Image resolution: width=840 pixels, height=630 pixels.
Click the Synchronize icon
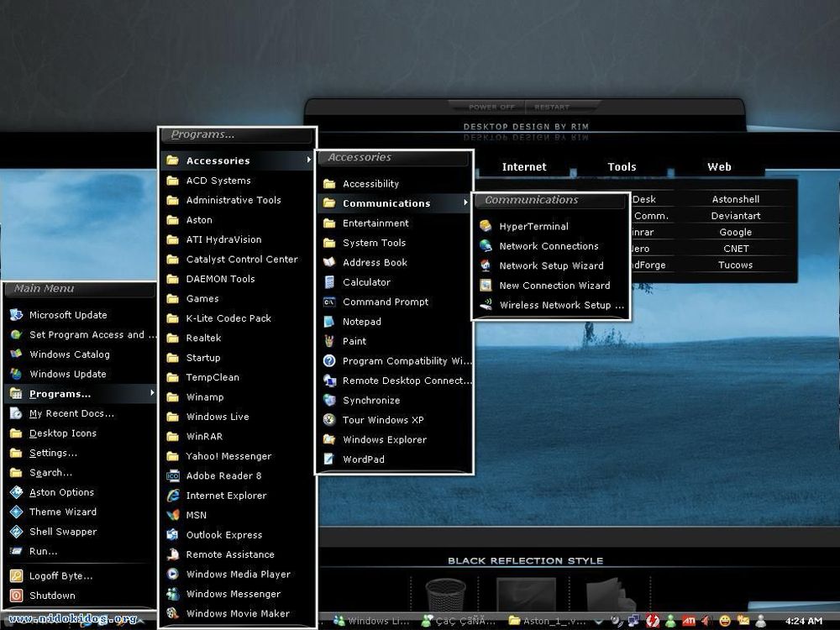329,400
